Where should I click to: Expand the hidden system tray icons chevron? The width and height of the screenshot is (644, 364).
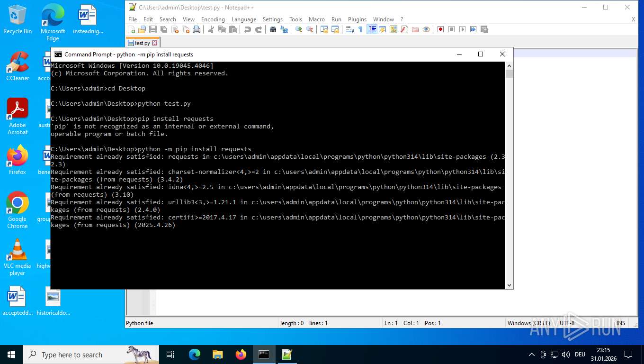(x=531, y=355)
